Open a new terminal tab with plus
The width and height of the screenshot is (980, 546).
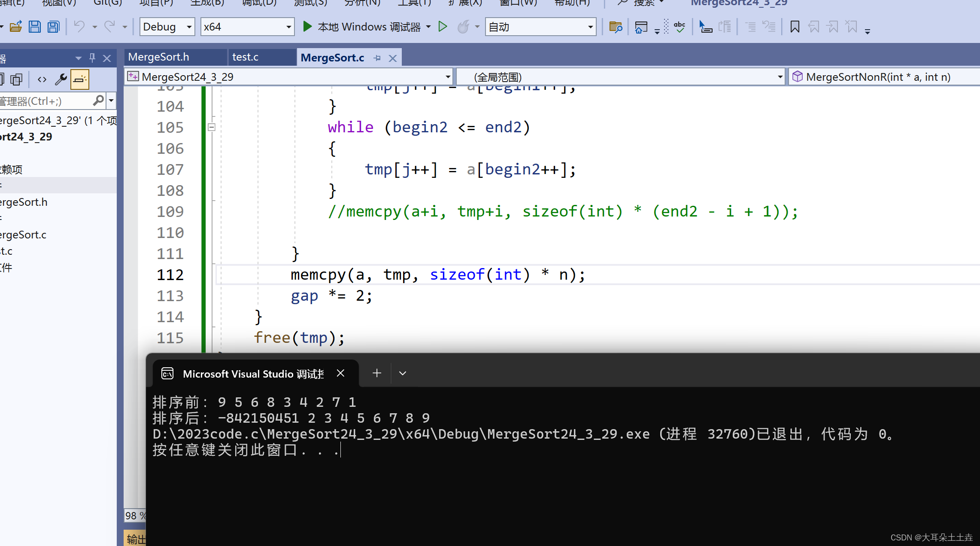click(377, 373)
